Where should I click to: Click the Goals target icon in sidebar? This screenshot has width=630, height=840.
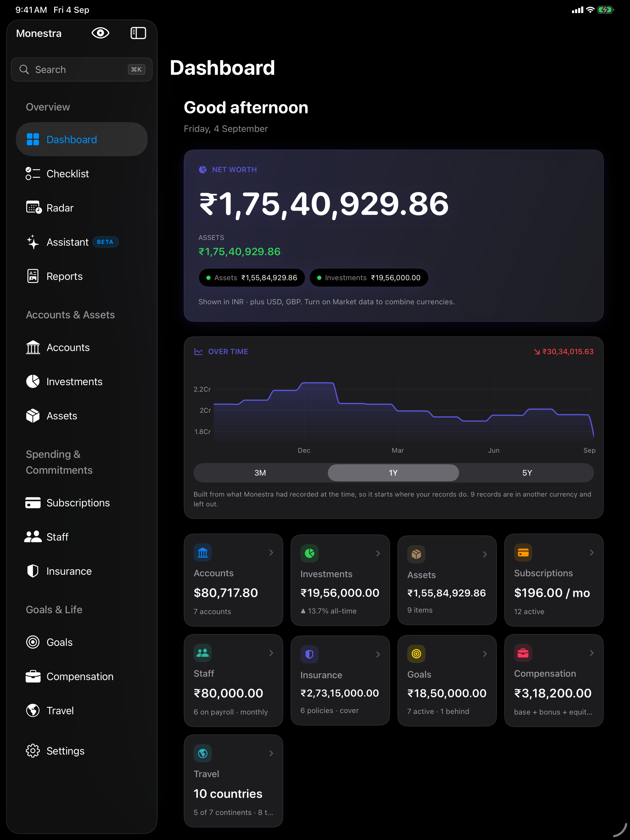tap(33, 642)
